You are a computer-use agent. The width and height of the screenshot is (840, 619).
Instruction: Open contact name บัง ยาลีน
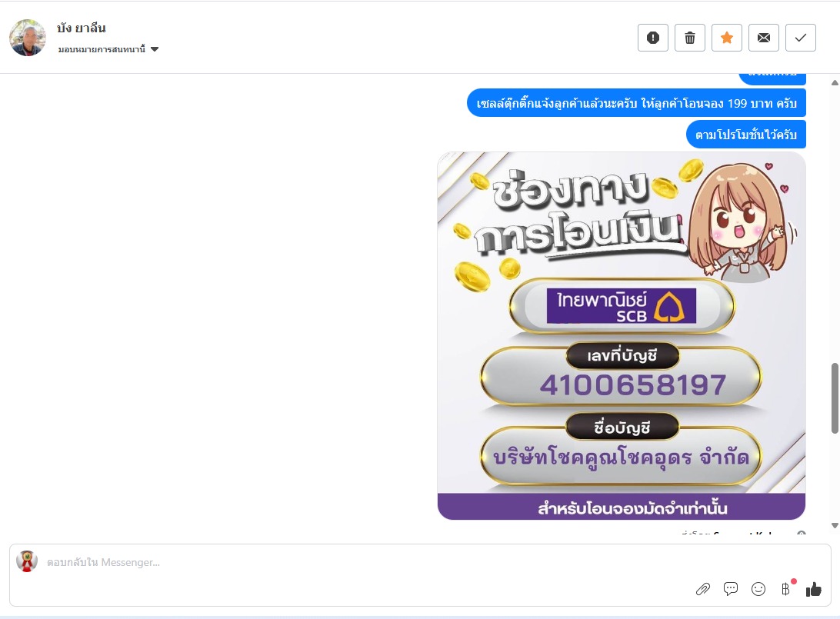(x=82, y=28)
